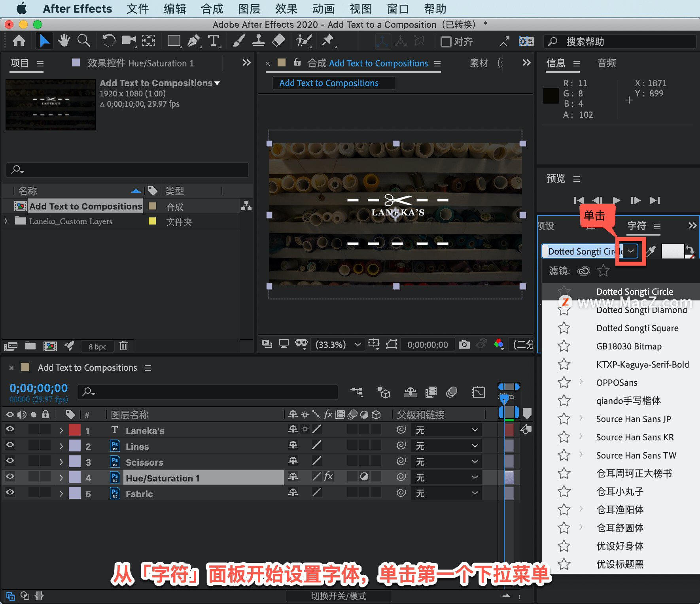Image resolution: width=700 pixels, height=604 pixels.
Task: Select the Rectangle shape tool
Action: 174,41
